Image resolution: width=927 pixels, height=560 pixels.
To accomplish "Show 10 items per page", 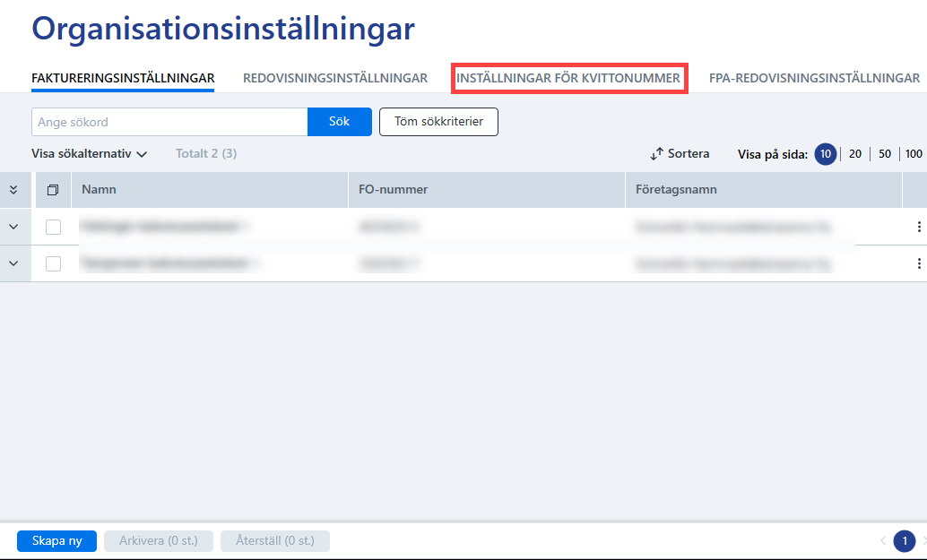I will click(826, 154).
